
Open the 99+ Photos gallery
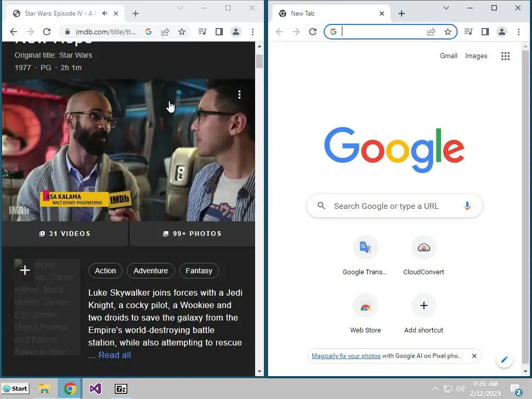(192, 234)
